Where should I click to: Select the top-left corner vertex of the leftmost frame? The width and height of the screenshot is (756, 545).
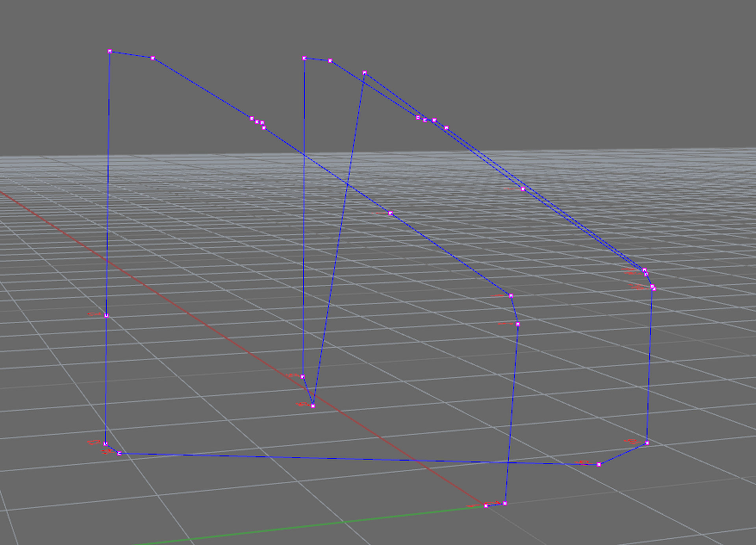tap(110, 52)
